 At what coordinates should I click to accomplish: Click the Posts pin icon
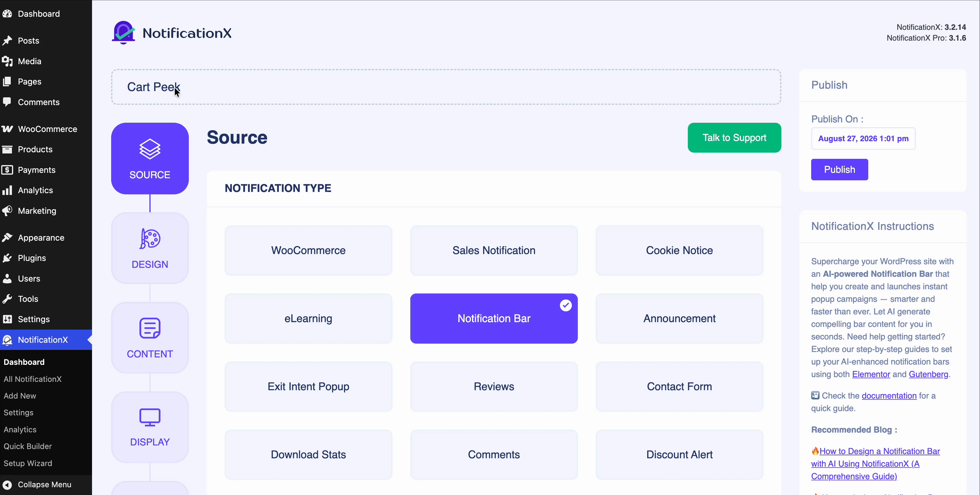pos(7,40)
